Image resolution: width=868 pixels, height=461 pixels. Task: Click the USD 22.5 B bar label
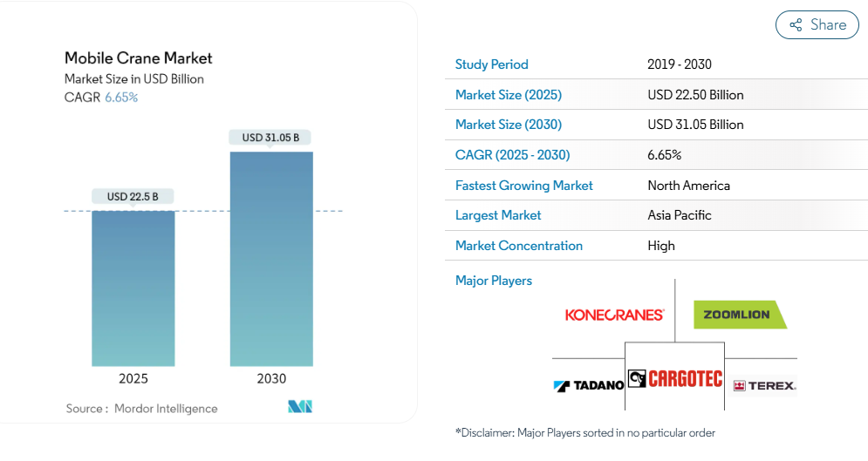pos(133,196)
